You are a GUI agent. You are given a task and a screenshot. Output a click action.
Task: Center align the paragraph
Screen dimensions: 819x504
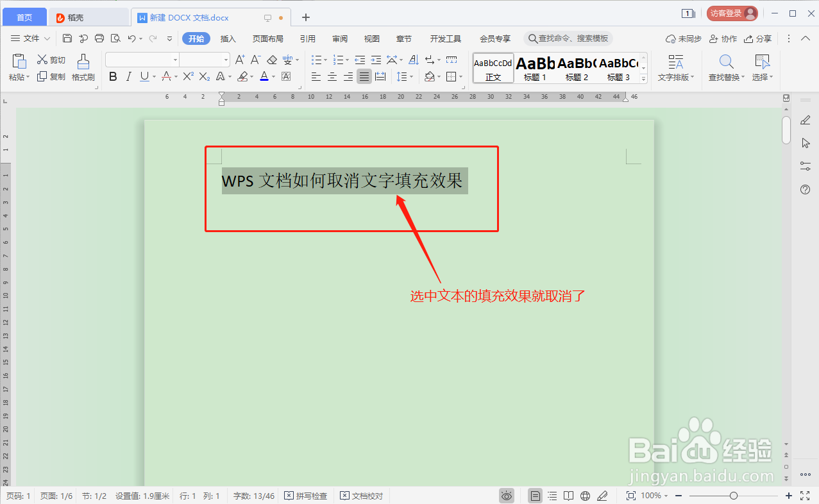332,77
